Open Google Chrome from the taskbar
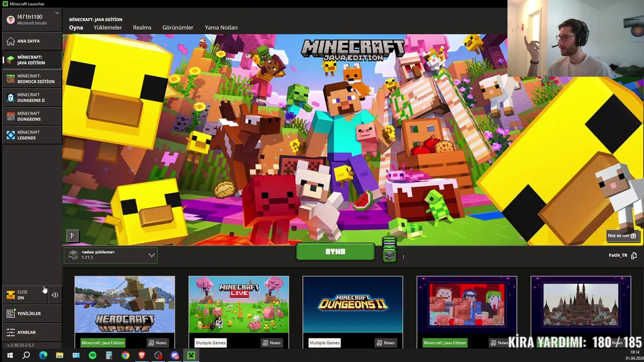The height and width of the screenshot is (362, 644). click(125, 355)
